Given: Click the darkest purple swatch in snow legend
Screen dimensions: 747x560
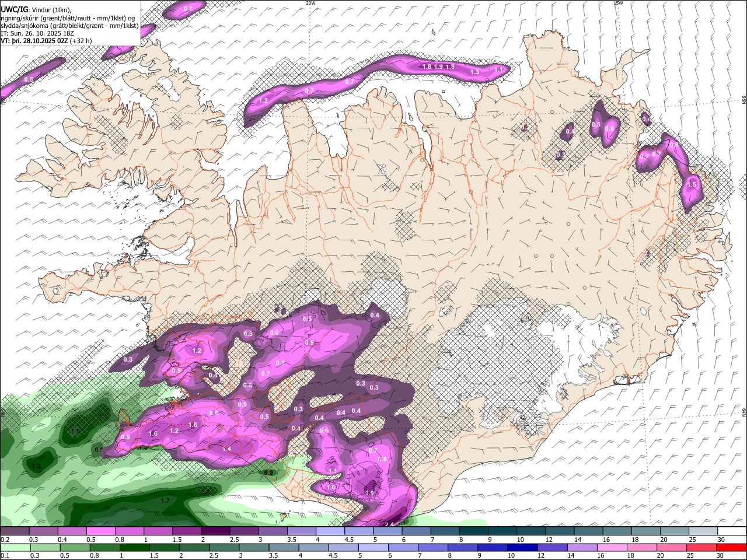Looking at the screenshot, I should click(x=215, y=531).
